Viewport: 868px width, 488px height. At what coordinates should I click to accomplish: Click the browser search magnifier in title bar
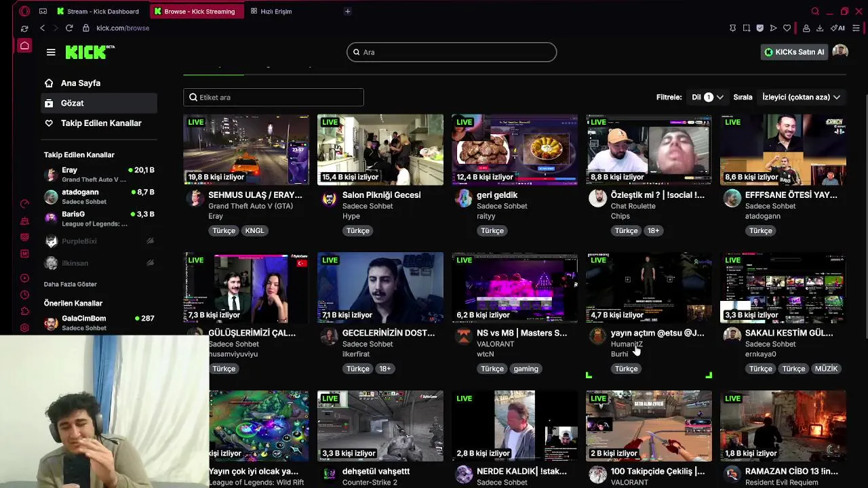pos(815,11)
